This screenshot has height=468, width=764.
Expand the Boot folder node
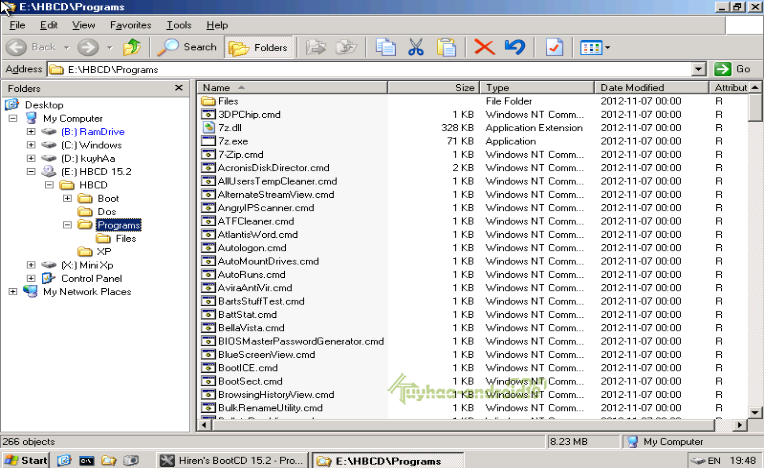(x=67, y=198)
